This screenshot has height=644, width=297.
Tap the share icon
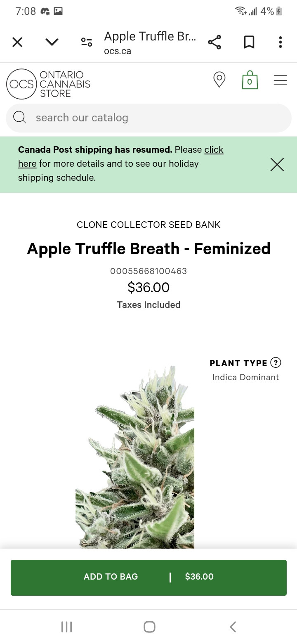tap(214, 42)
